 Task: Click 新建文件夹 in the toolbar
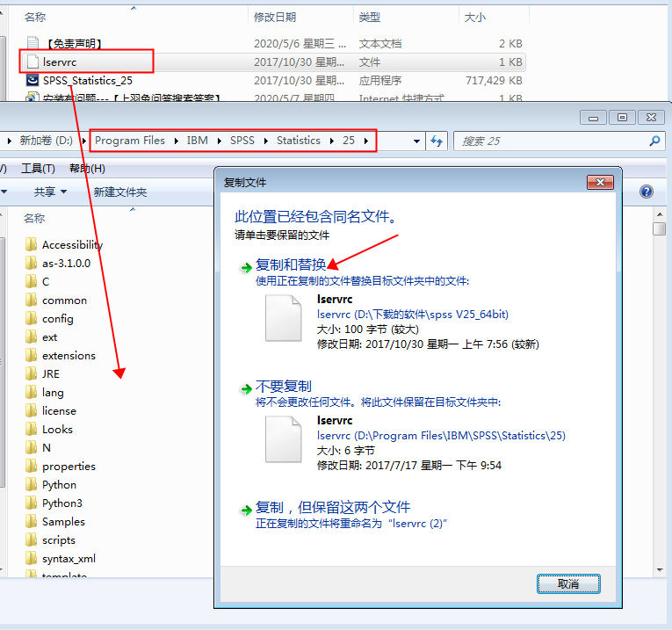click(x=120, y=192)
